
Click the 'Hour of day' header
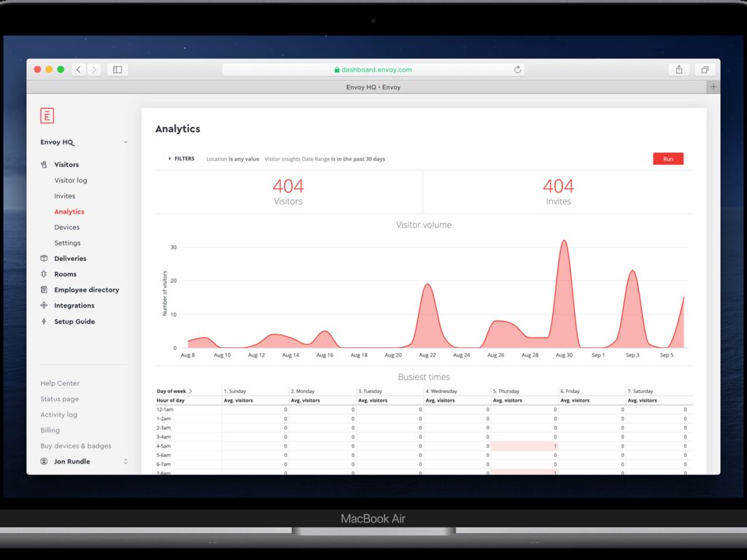[171, 400]
